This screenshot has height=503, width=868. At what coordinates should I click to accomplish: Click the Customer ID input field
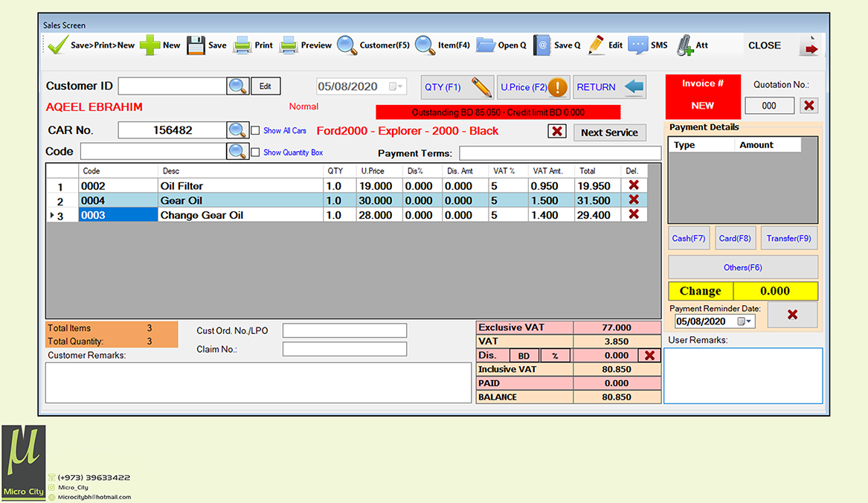[172, 86]
